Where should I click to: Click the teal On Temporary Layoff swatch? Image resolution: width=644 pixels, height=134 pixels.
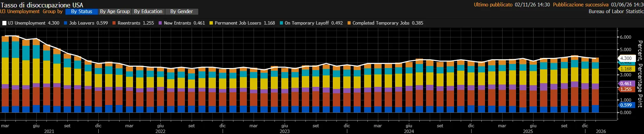(x=281, y=23)
